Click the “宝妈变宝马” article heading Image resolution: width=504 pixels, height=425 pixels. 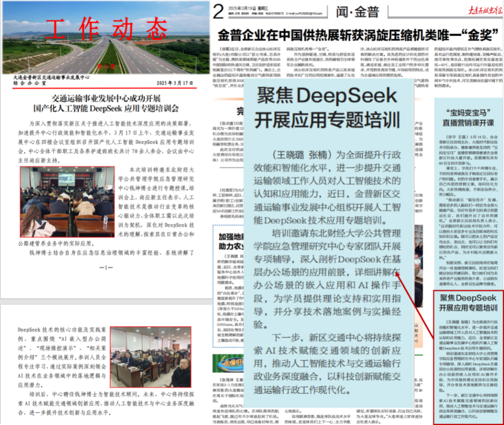tap(468, 113)
